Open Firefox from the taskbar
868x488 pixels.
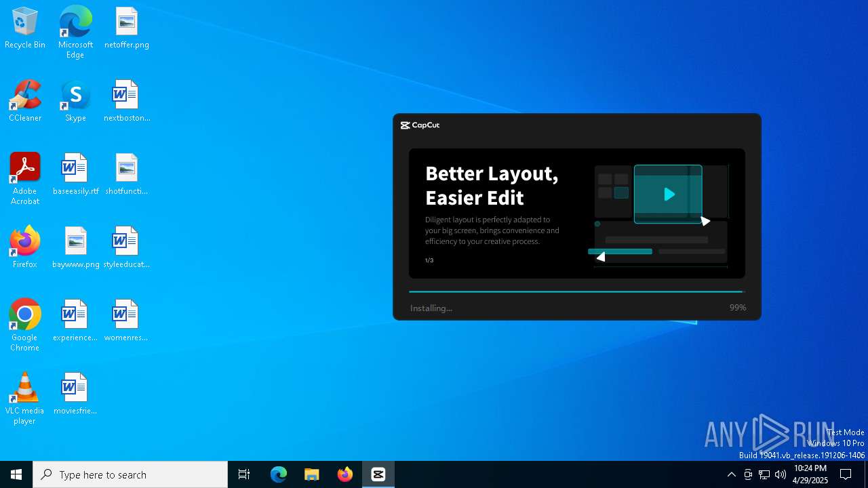coord(345,474)
